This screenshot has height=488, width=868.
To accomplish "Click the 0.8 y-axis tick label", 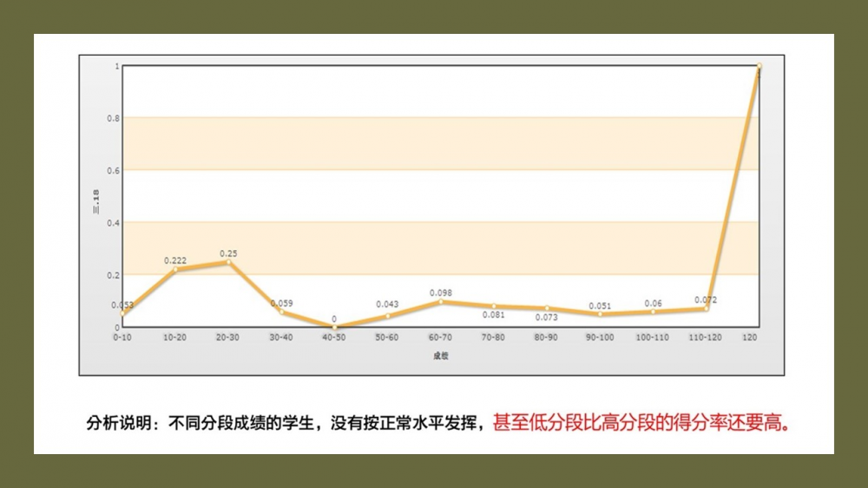I will tap(113, 118).
